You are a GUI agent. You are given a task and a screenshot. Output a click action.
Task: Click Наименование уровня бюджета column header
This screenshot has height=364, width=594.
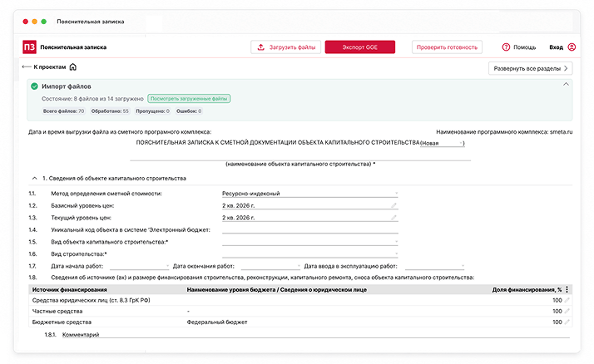point(276,289)
